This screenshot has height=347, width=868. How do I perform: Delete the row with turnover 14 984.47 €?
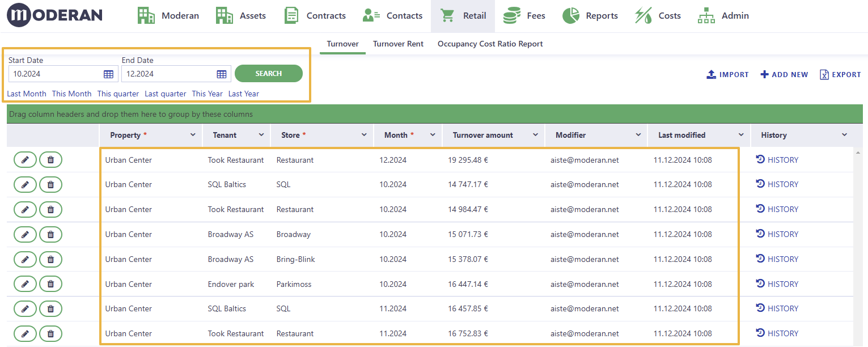(50, 209)
